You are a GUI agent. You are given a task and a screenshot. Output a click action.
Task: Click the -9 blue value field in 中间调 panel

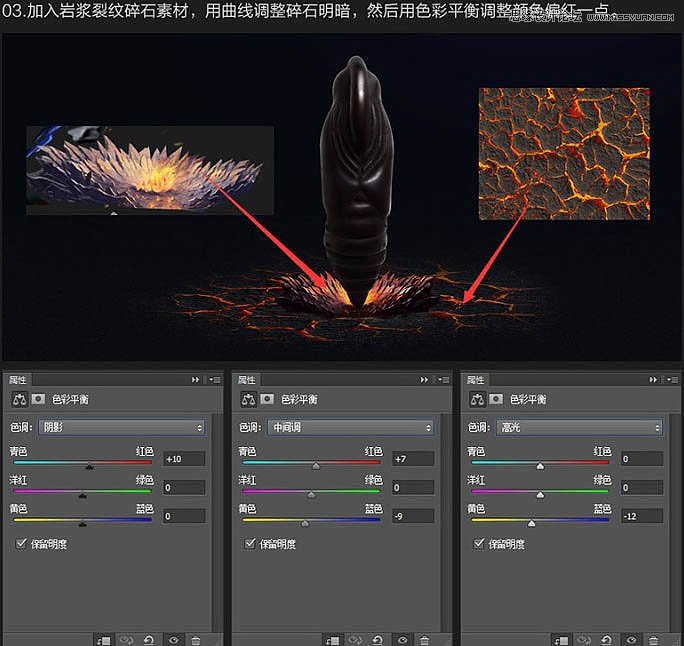(x=413, y=516)
